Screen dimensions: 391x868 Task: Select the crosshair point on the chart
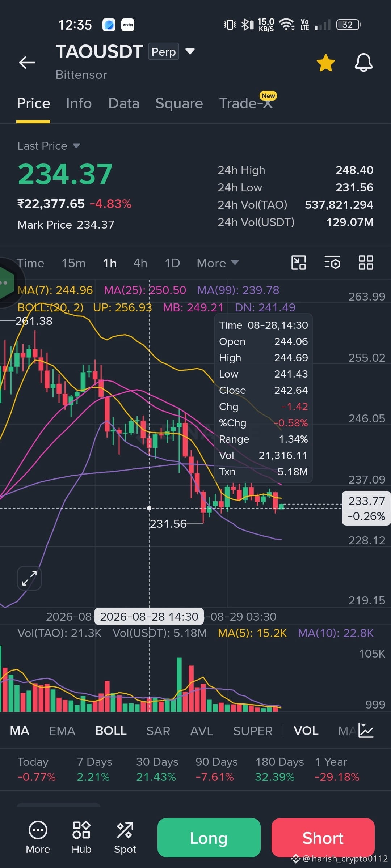[x=149, y=508]
